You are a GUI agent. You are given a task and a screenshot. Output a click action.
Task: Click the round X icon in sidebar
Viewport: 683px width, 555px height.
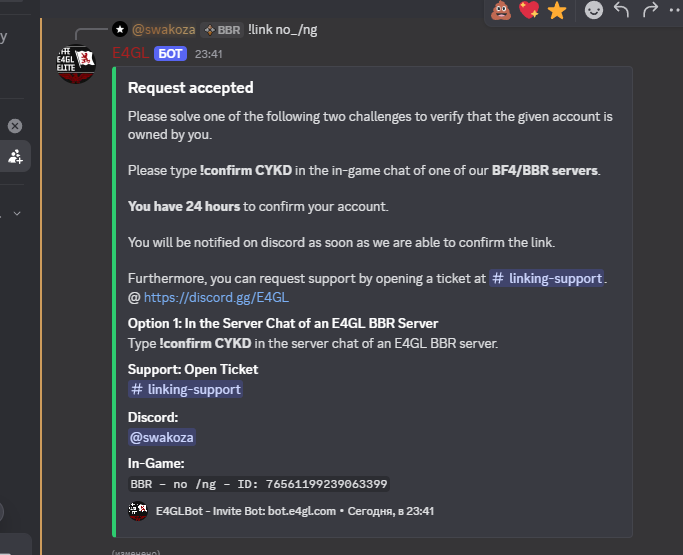[15, 126]
